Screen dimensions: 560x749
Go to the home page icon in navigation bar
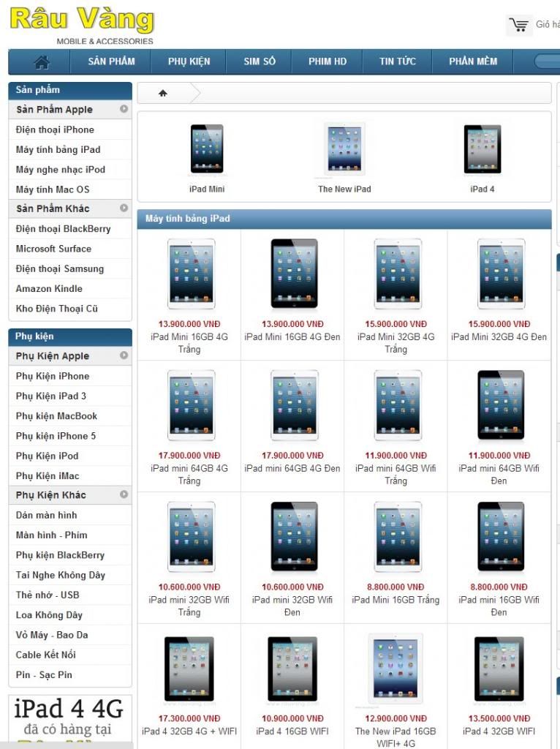click(x=42, y=61)
